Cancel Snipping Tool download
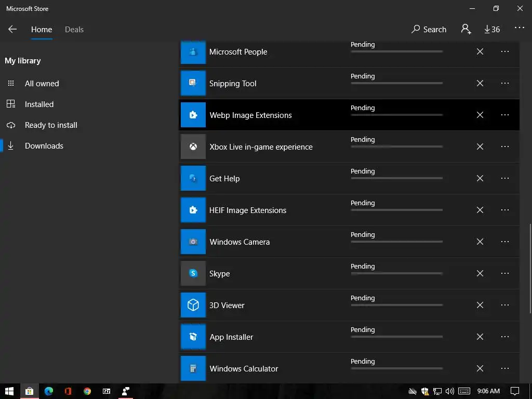The height and width of the screenshot is (399, 532). (480, 83)
